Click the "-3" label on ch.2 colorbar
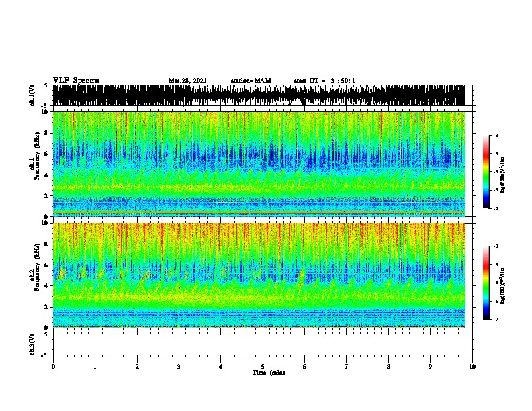Screen dimensions: 532x411 coord(496,246)
